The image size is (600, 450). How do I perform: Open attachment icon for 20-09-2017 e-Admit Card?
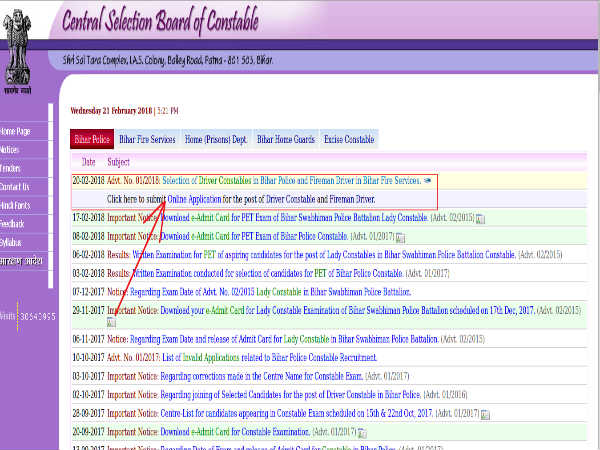pyautogui.click(x=362, y=433)
